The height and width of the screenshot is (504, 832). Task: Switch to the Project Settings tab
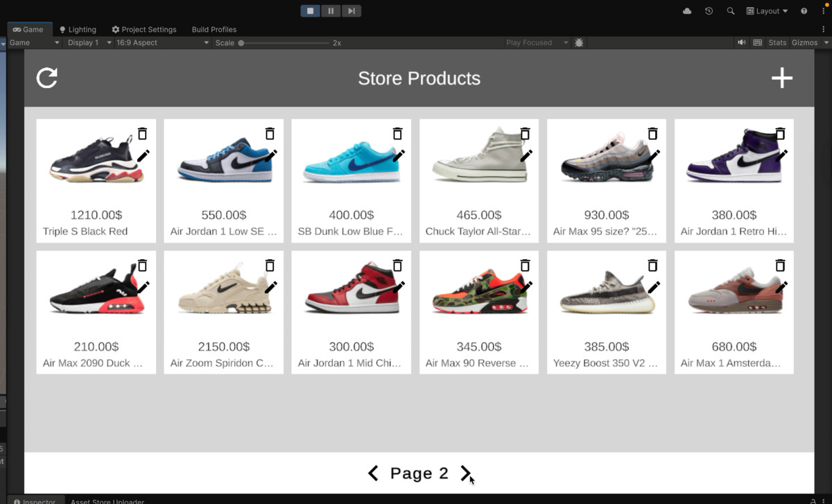click(144, 29)
